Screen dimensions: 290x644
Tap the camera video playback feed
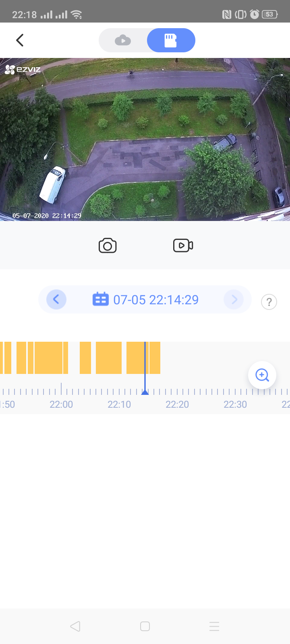coord(145,139)
